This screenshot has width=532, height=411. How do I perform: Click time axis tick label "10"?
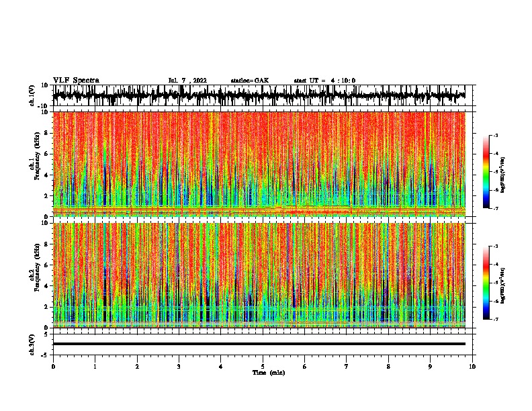472,366
